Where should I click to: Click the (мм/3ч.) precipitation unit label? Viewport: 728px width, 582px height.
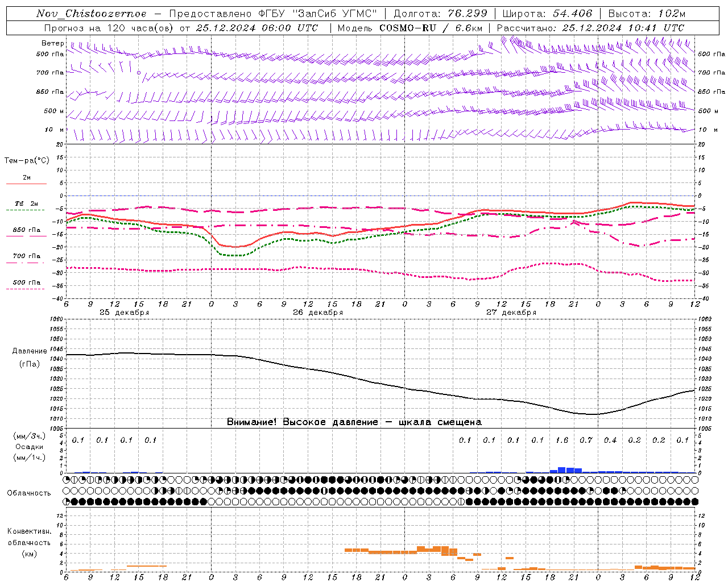click(30, 436)
